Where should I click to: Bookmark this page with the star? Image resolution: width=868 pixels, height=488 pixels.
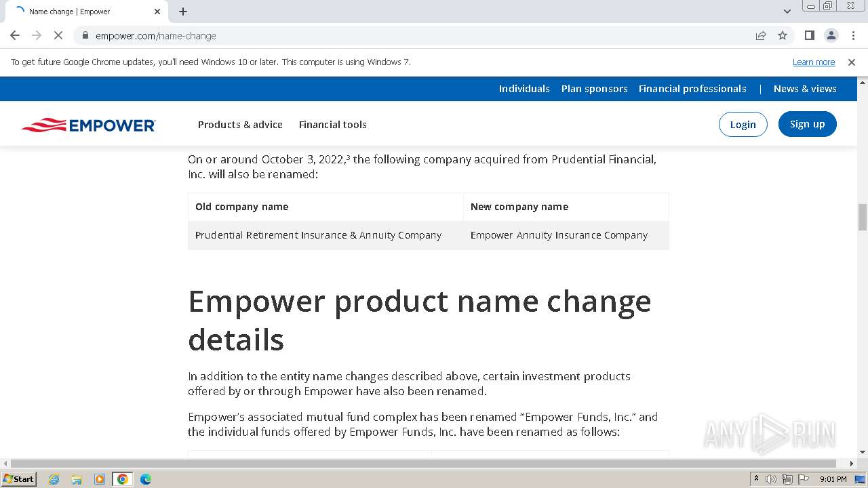point(783,35)
